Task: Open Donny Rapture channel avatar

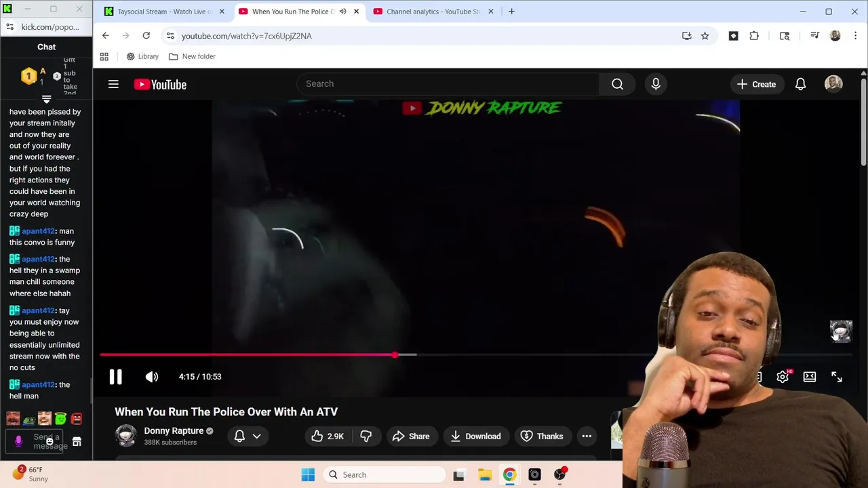Action: pos(126,436)
